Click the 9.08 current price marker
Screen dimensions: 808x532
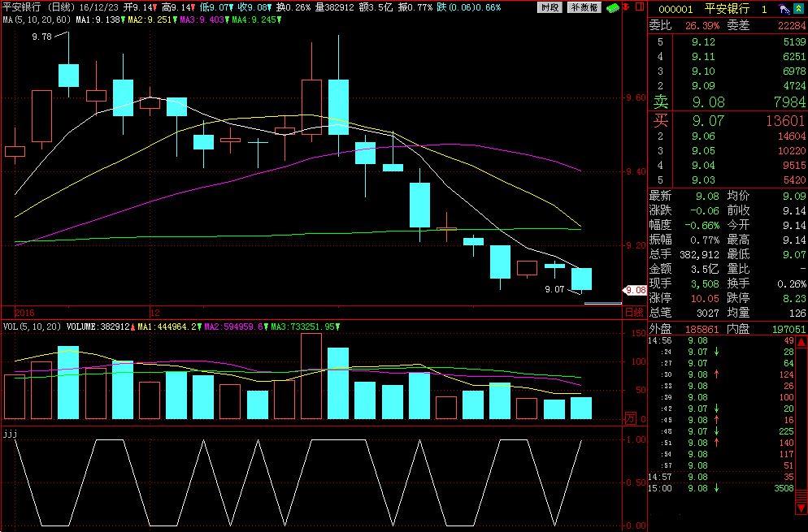click(634, 290)
